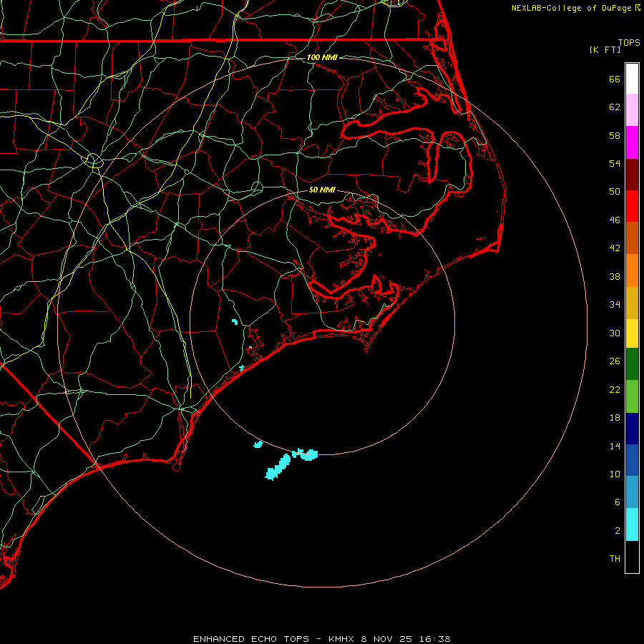Click the small inland cyan echo northwest of coast
The width and height of the screenshot is (644, 644).
pos(235,321)
